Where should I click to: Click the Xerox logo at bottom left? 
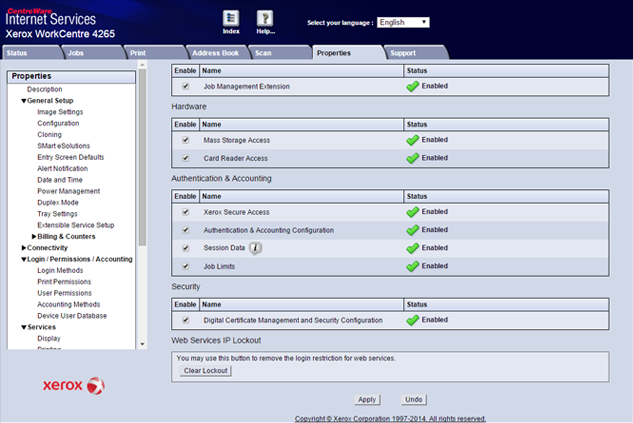[x=73, y=385]
